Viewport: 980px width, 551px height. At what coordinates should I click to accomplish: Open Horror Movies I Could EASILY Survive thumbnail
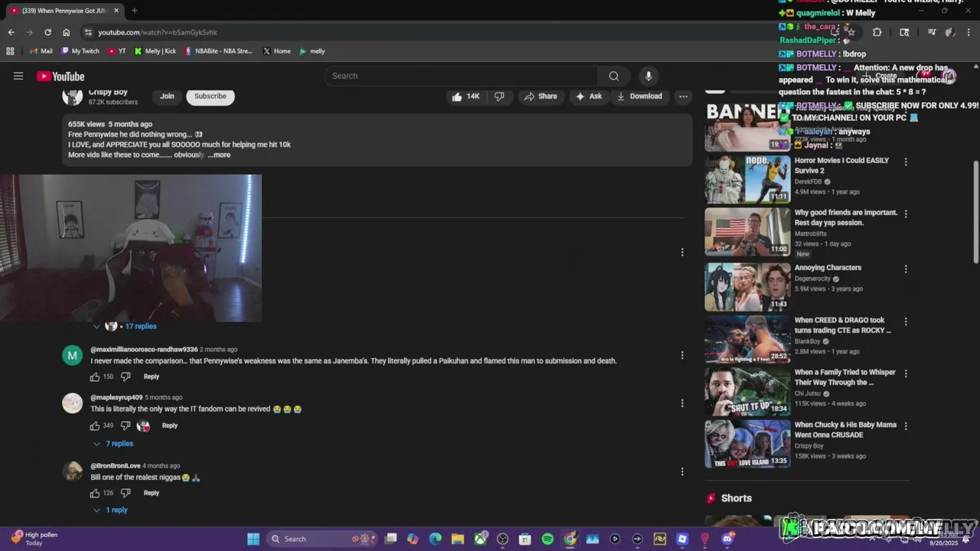pos(747,179)
